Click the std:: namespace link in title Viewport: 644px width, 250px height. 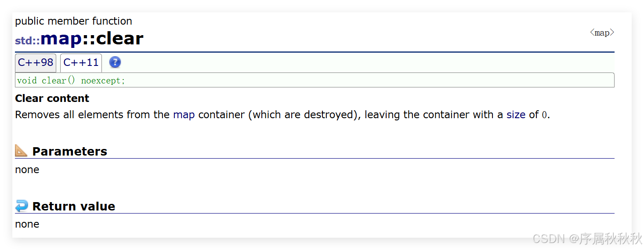pos(27,41)
